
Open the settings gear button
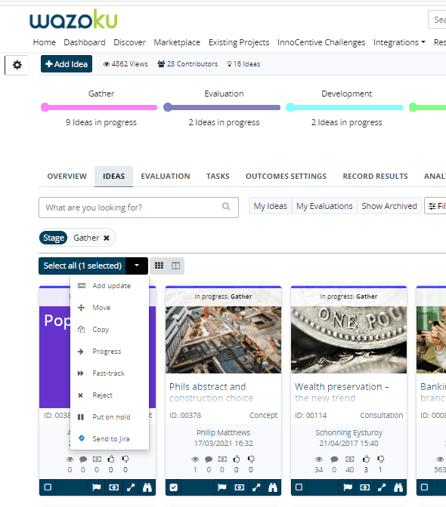pyautogui.click(x=16, y=65)
